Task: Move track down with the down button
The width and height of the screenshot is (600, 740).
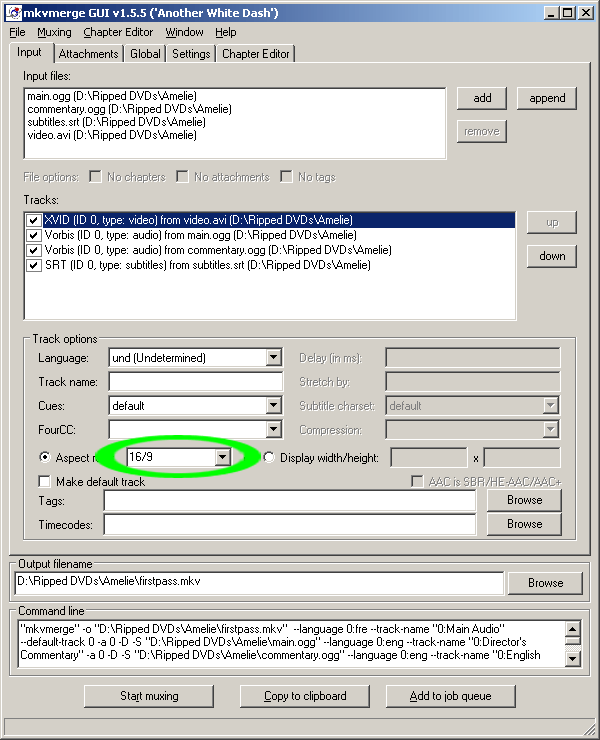Action: (x=552, y=256)
